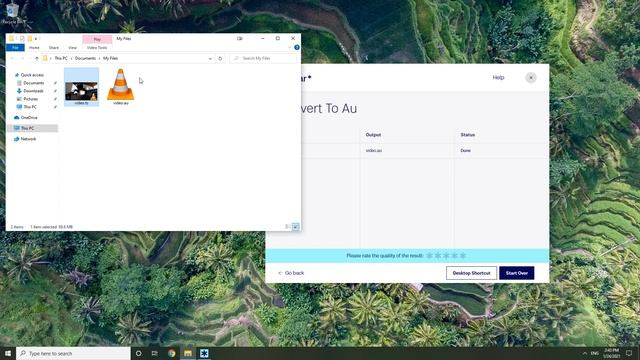
Task: Open the Video Tools ribbon tab
Action: click(x=97, y=48)
